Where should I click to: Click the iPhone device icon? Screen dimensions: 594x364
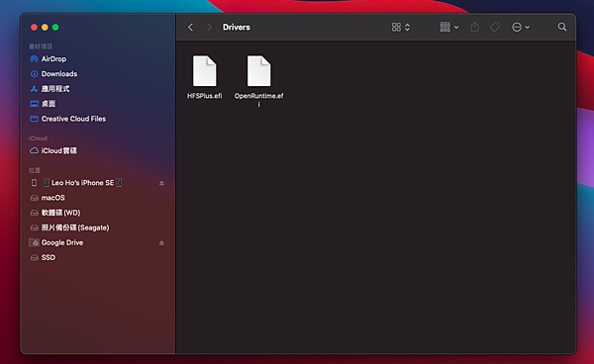point(34,183)
